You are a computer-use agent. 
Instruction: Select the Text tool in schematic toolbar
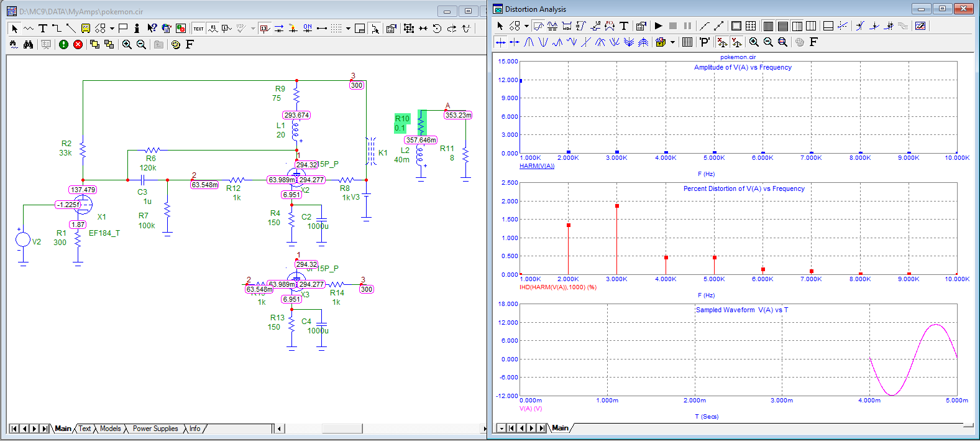click(43, 29)
